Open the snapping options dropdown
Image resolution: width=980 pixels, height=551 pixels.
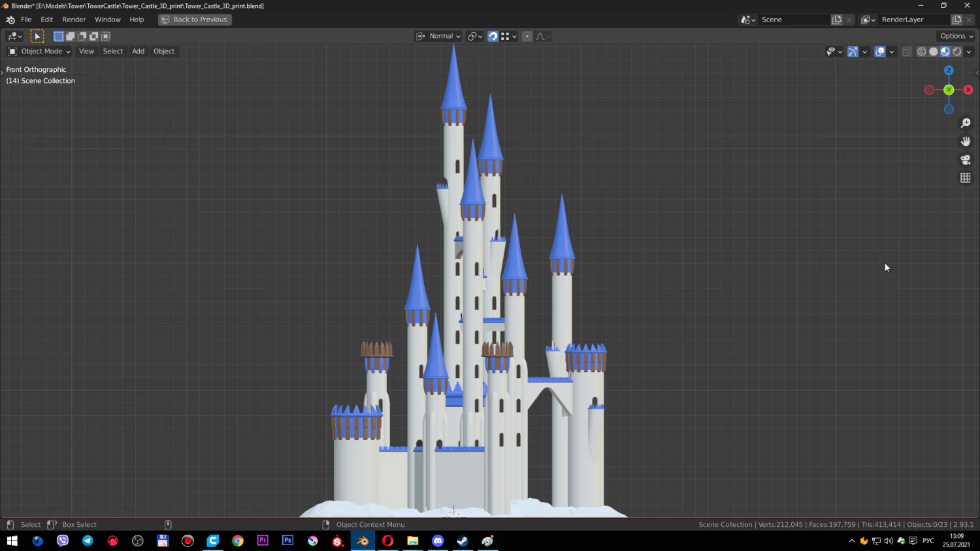[x=509, y=37]
